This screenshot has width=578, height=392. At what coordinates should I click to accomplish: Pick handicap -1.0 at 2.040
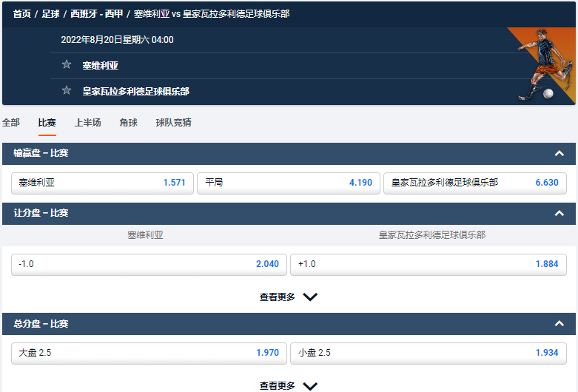tap(149, 265)
